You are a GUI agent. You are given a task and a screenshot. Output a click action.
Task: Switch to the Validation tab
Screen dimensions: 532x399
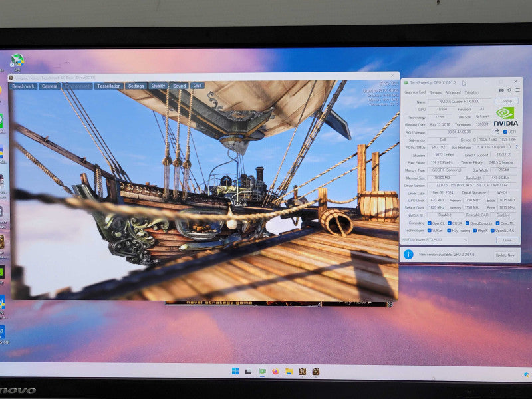click(x=471, y=92)
